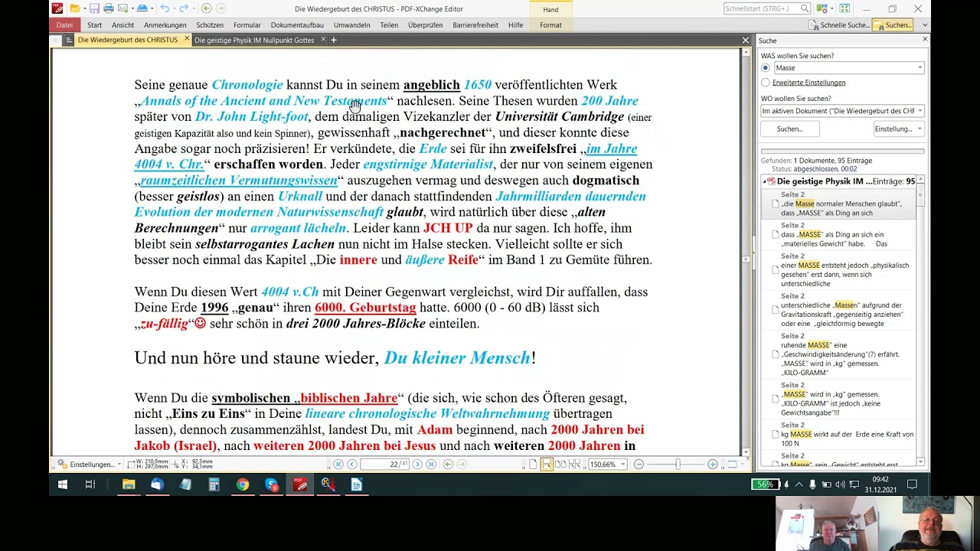
Task: Enable continuous single page layout
Action: pyautogui.click(x=547, y=464)
